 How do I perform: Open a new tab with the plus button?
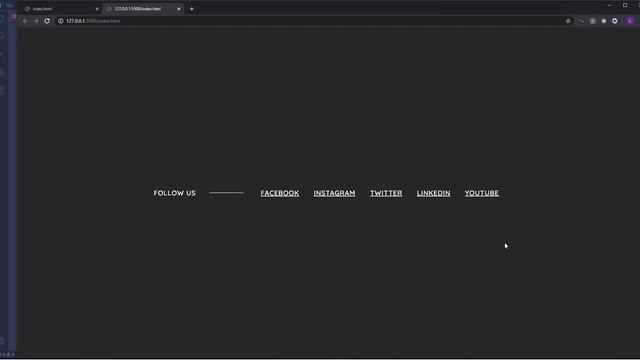(x=192, y=9)
